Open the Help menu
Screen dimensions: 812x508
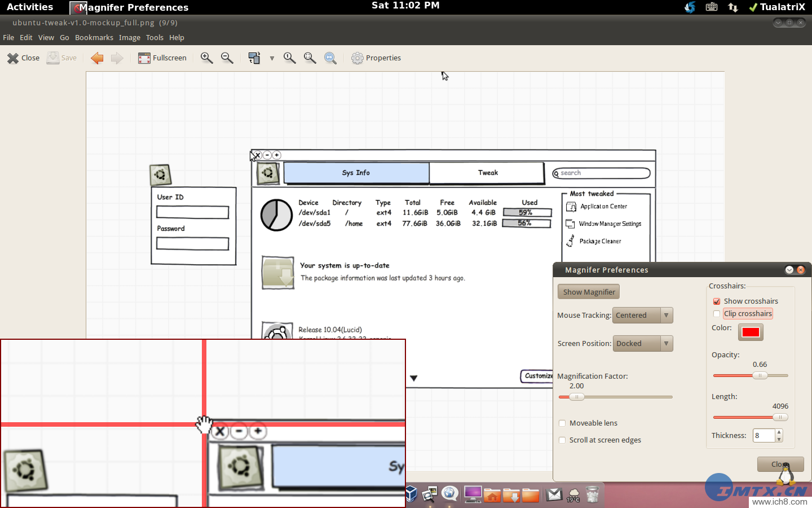tap(176, 38)
